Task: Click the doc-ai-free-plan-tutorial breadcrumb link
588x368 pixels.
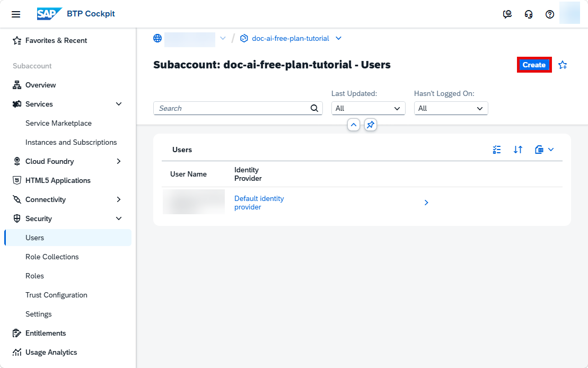Action: point(290,38)
